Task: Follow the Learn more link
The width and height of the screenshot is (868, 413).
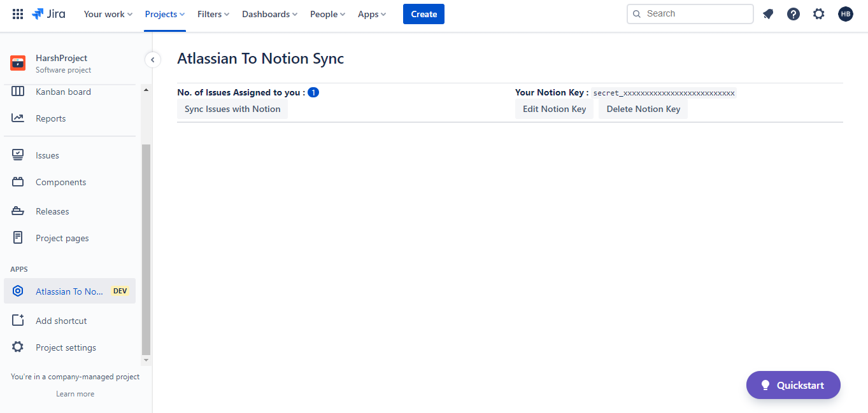Action: 75,394
